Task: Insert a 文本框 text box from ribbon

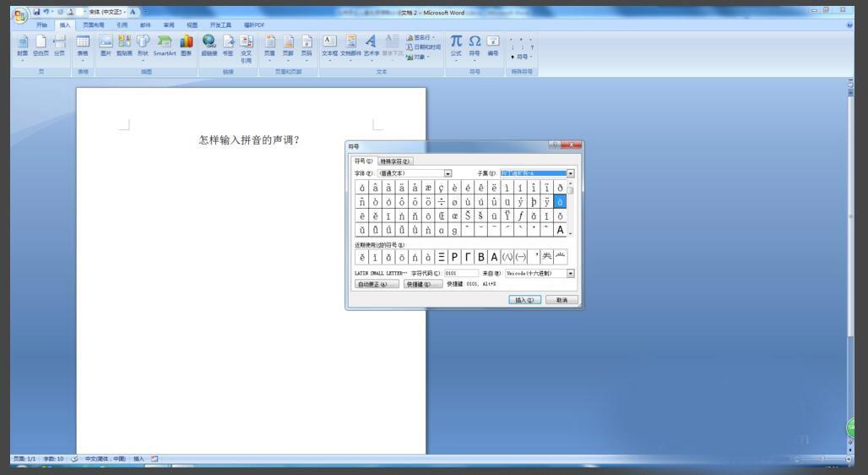Action: click(x=329, y=42)
